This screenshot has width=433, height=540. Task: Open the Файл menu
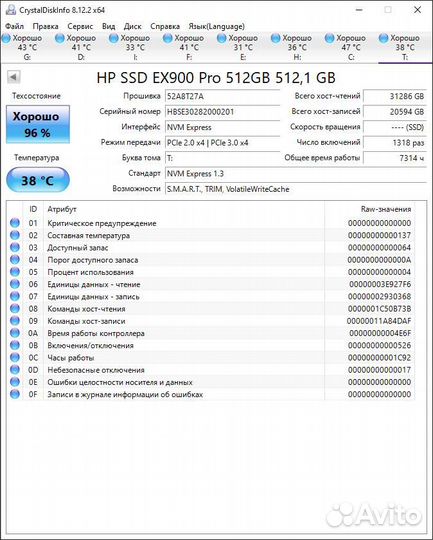14,26
